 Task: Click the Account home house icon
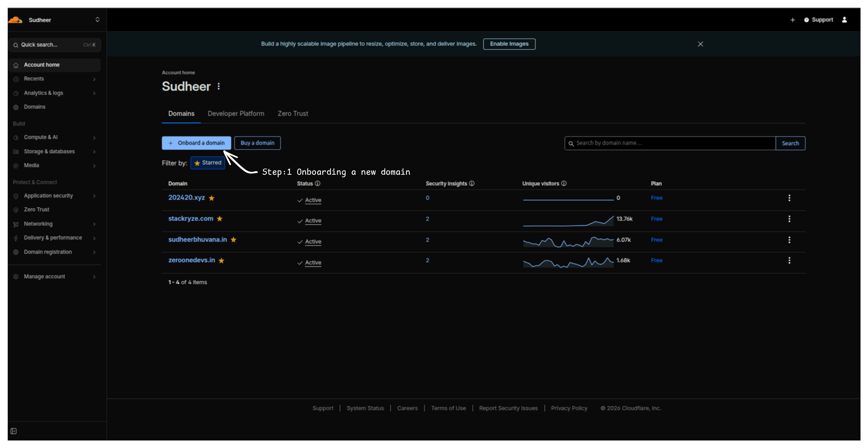pyautogui.click(x=16, y=65)
